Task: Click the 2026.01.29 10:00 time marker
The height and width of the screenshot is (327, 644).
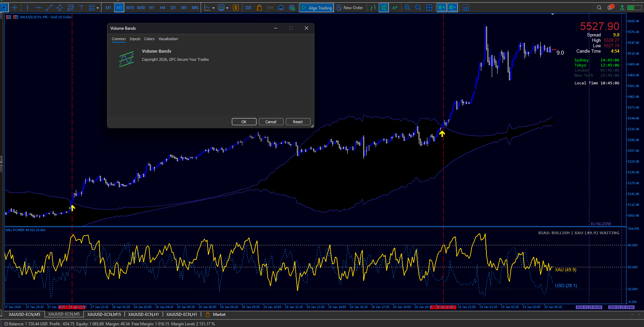Action: click(621, 307)
